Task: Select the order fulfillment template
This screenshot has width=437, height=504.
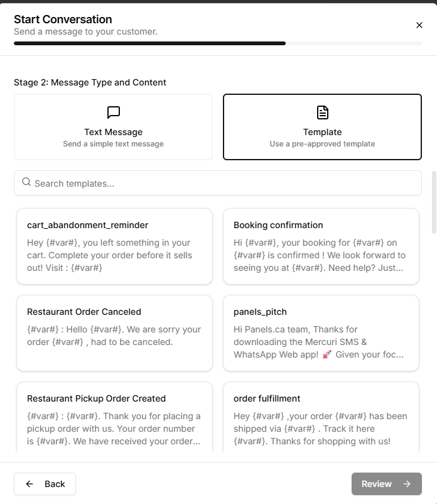Action: 321,417
